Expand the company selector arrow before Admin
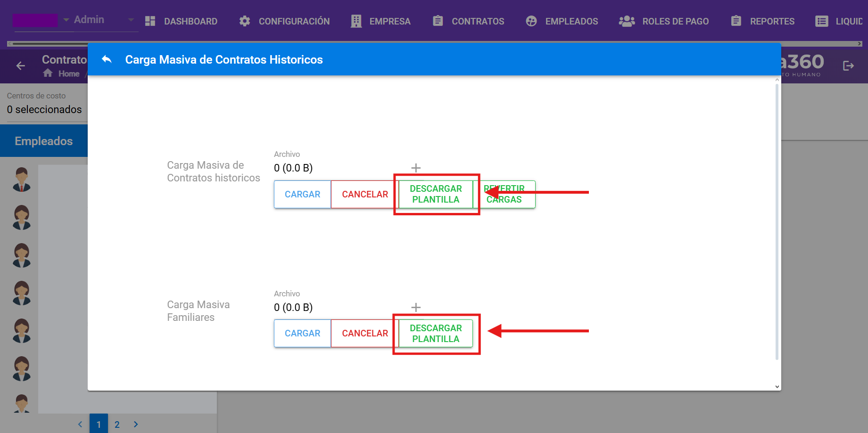The height and width of the screenshot is (433, 868). click(66, 20)
